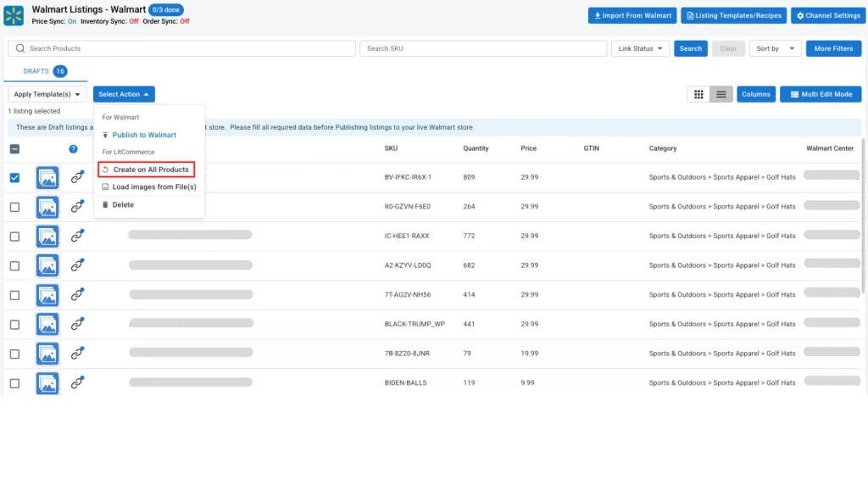Open image icon for SKU A2-KZYV-LD0Q
This screenshot has width=868, height=496.
point(47,265)
